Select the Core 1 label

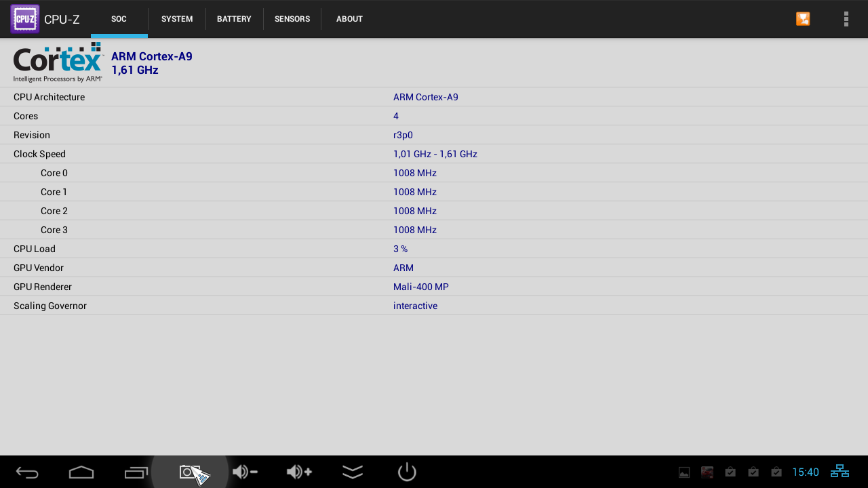54,192
